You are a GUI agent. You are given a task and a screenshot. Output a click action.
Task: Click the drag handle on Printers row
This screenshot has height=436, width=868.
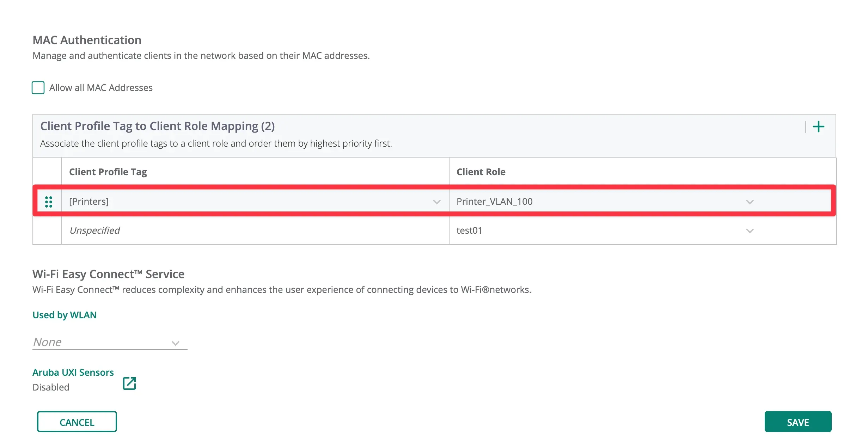click(x=49, y=202)
